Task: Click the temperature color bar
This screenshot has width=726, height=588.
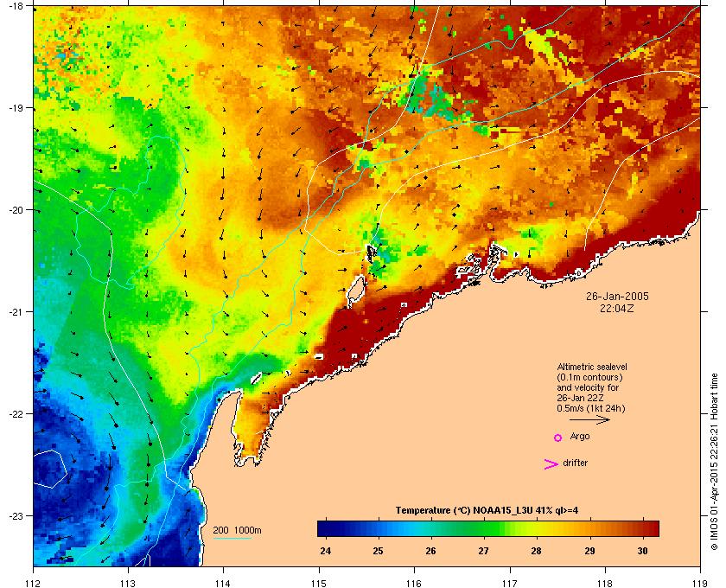Action: [x=488, y=528]
